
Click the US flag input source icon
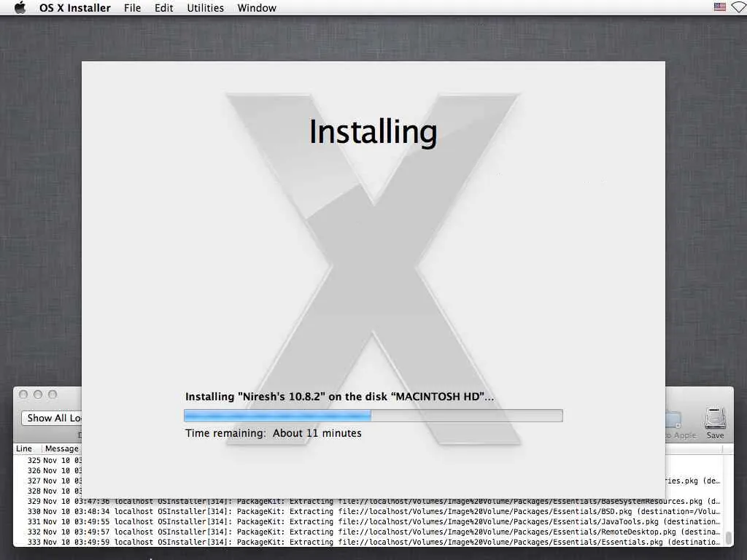pyautogui.click(x=720, y=7)
